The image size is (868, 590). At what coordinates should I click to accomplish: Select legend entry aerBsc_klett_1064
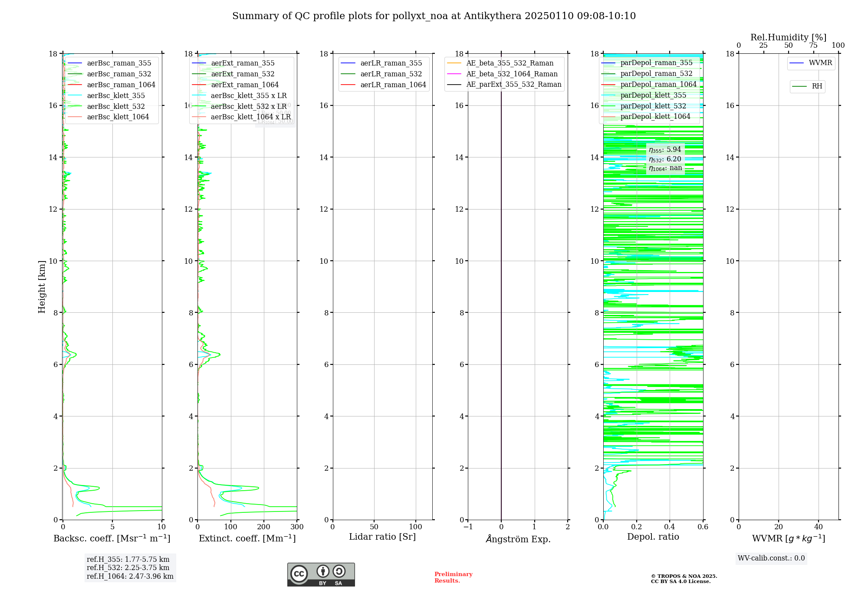tap(108, 117)
